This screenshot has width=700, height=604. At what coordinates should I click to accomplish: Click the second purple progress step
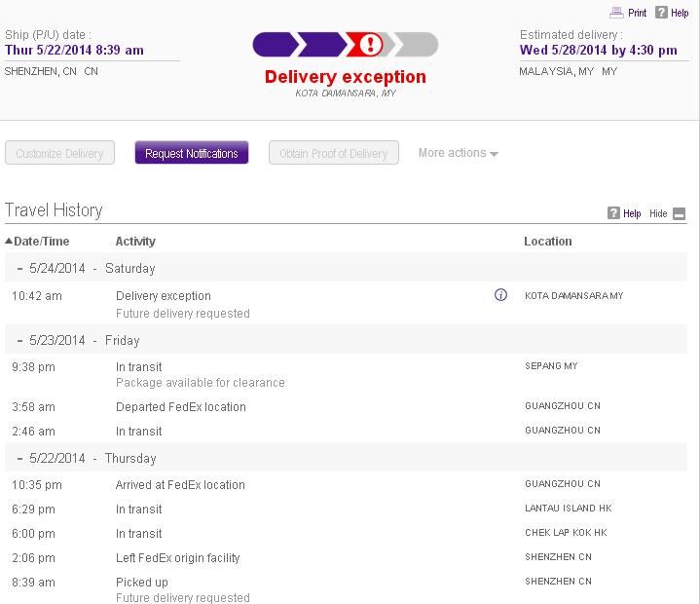(321, 45)
